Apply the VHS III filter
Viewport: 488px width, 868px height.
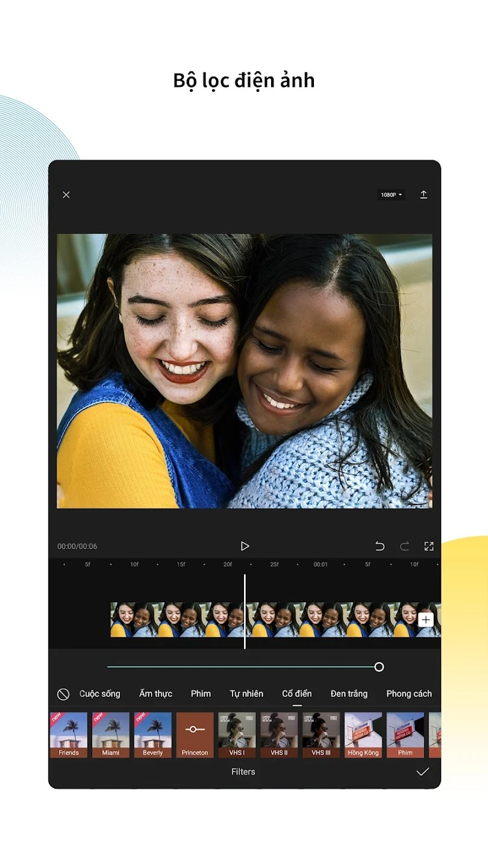tap(321, 735)
